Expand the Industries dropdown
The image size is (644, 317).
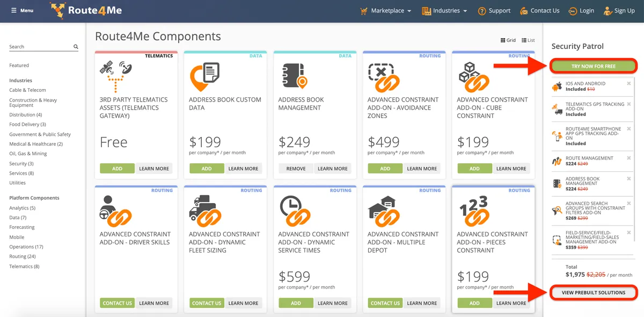coord(444,11)
